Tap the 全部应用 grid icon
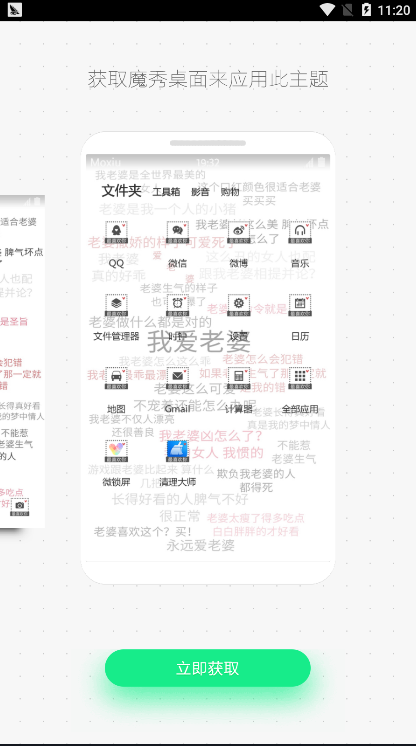 [x=300, y=378]
